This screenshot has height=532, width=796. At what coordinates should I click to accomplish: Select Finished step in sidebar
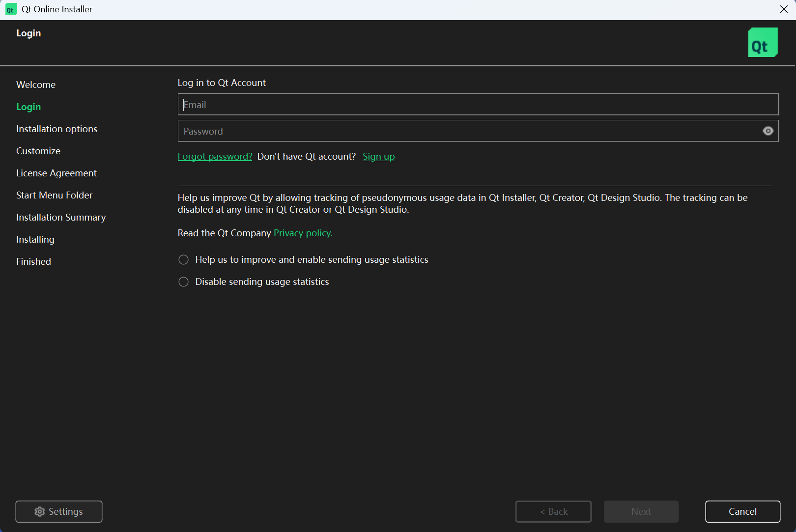click(x=33, y=262)
